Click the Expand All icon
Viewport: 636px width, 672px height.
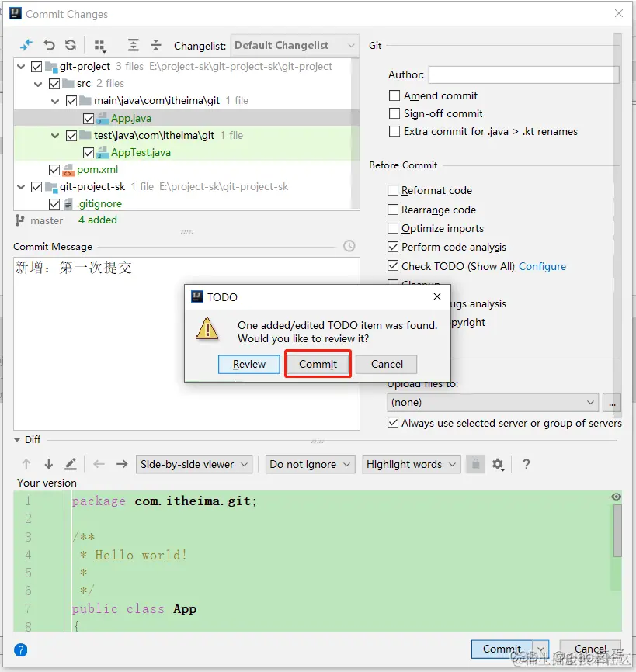pos(134,45)
